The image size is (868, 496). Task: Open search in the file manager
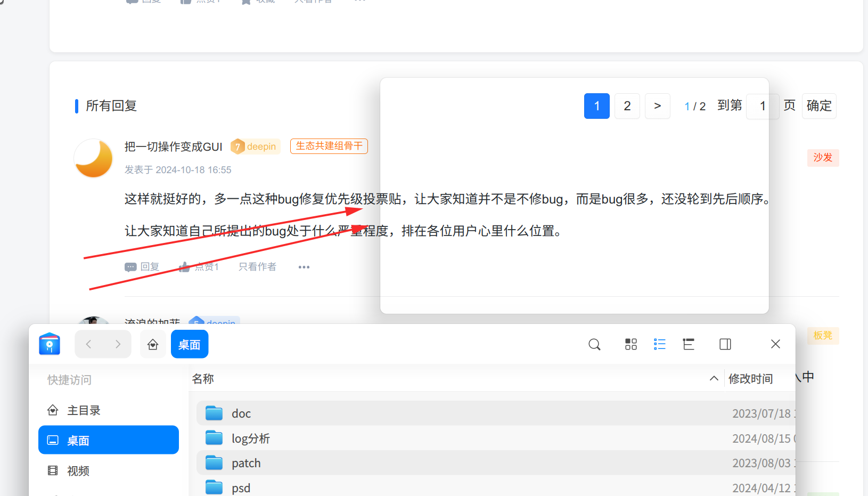(594, 345)
